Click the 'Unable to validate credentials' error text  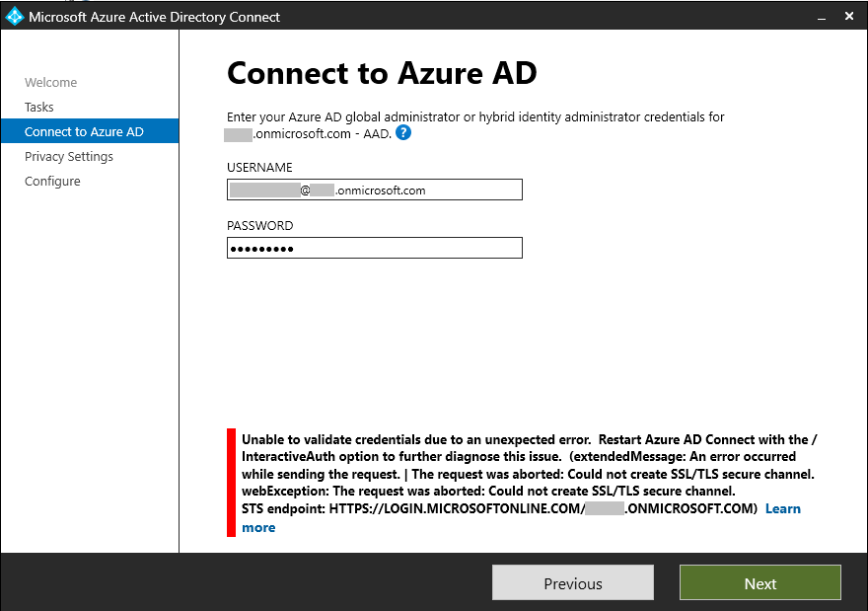[x=530, y=482]
